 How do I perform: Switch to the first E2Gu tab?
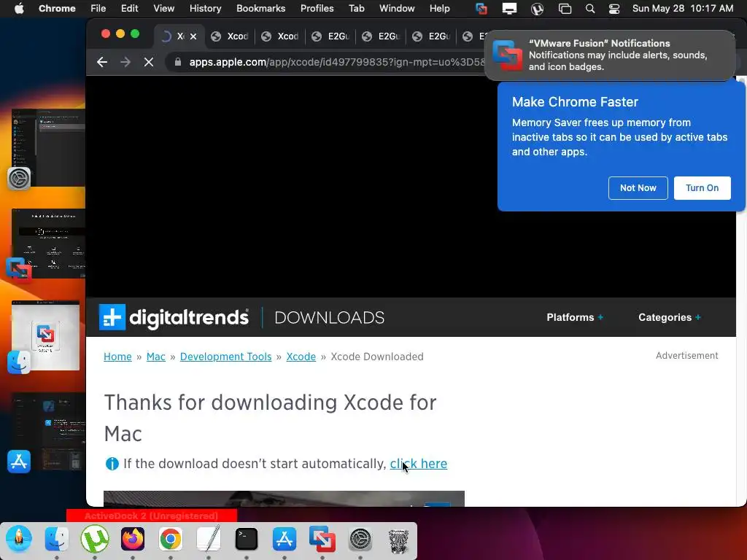pyautogui.click(x=330, y=36)
